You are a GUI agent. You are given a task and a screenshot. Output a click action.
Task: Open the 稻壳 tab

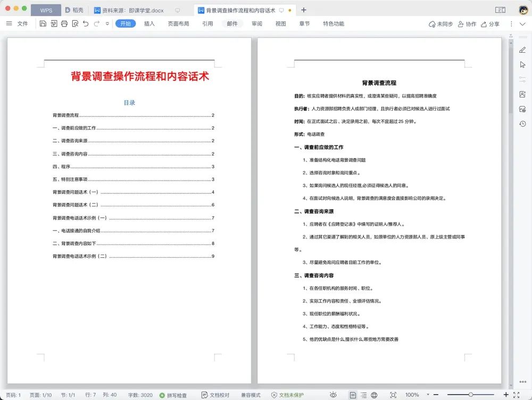tap(74, 10)
